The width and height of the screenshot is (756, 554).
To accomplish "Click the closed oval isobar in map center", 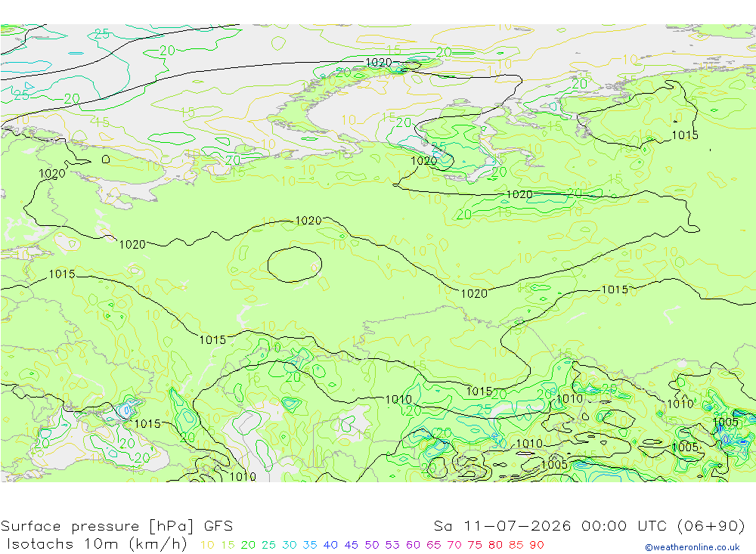I will pyautogui.click(x=295, y=265).
